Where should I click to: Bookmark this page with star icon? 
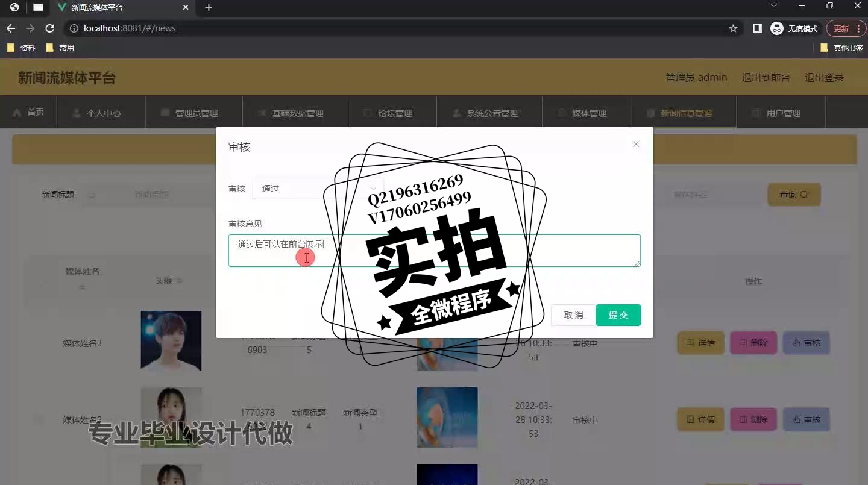pos(733,28)
